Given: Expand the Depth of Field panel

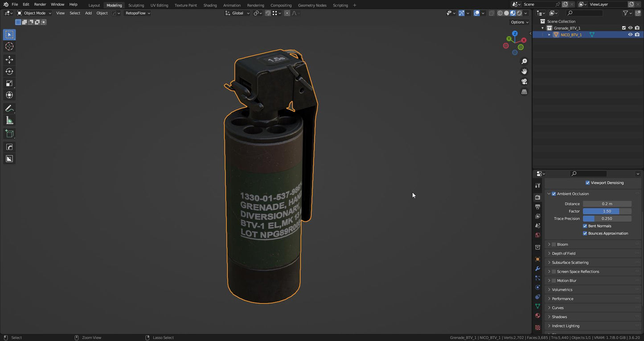Looking at the screenshot, I should [x=563, y=253].
